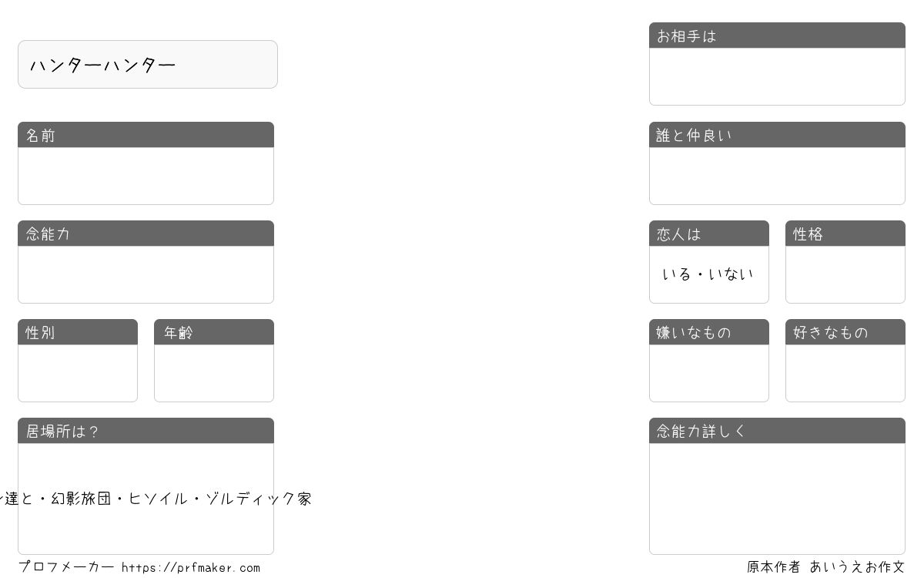Screen dimensions: 924x578
Task: Click the 居場所は？ header
Action: [146, 431]
